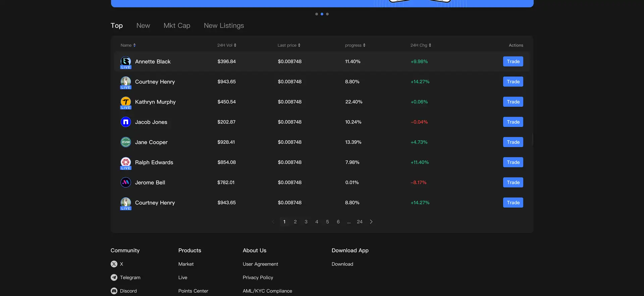This screenshot has height=296, width=644.
Task: Click Kathryn Murphy's yellow token icon
Action: pos(126,101)
